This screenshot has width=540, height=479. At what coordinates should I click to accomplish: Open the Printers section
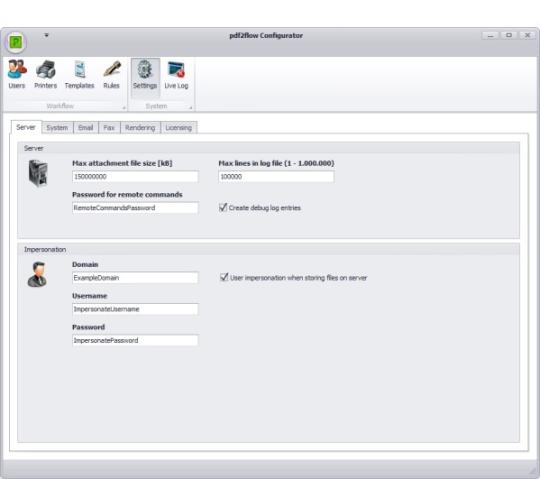[x=45, y=75]
